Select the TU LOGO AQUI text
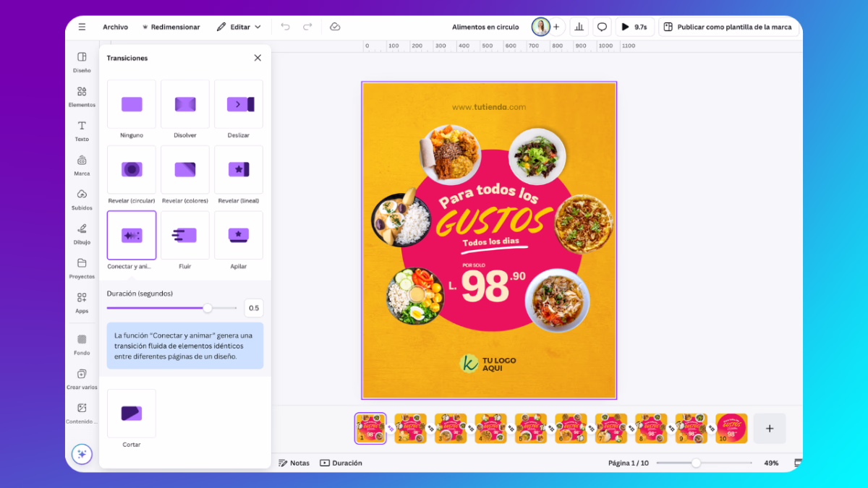Image resolution: width=868 pixels, height=488 pixels. [x=498, y=364]
